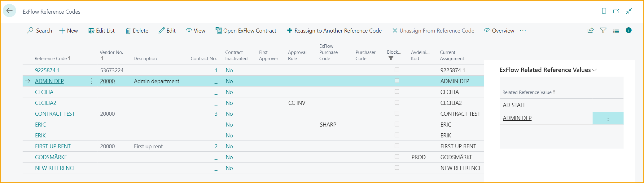
Task: Open page in new window icon
Action: pyautogui.click(x=616, y=11)
